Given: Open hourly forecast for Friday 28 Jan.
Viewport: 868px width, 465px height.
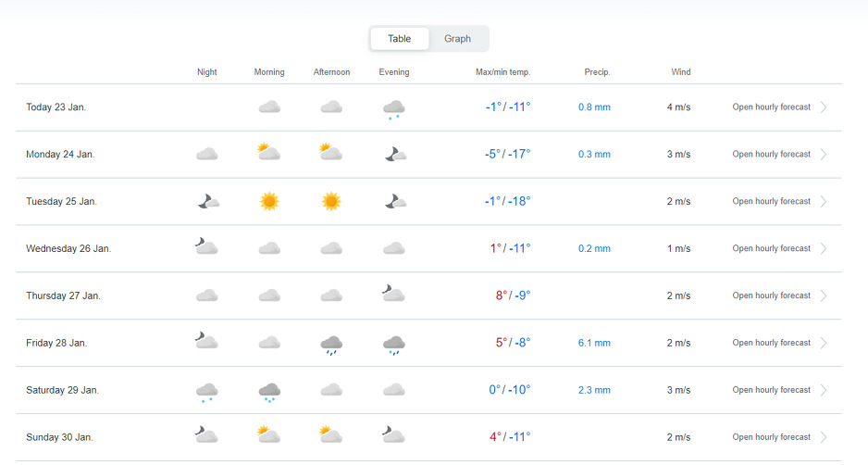Looking at the screenshot, I should point(771,343).
